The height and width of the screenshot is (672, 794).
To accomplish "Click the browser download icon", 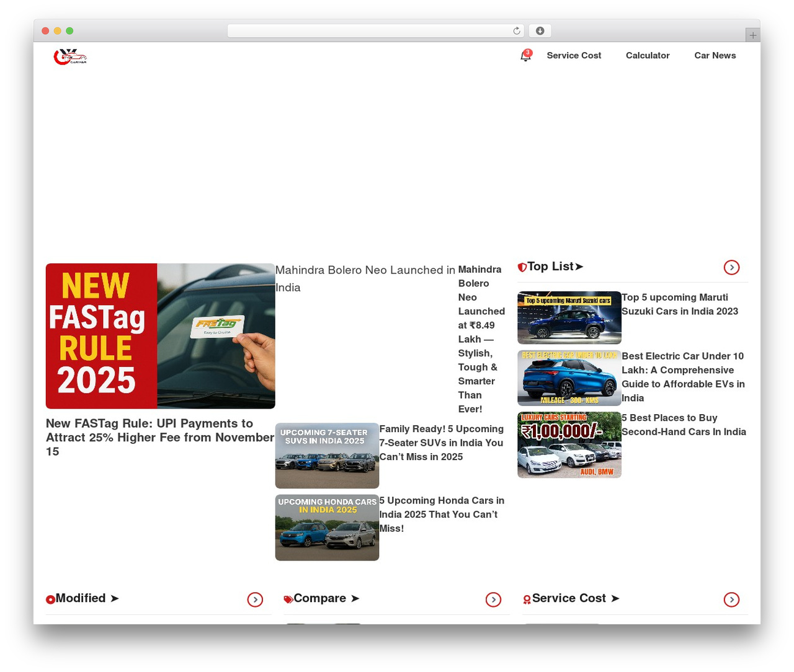I will pyautogui.click(x=540, y=31).
